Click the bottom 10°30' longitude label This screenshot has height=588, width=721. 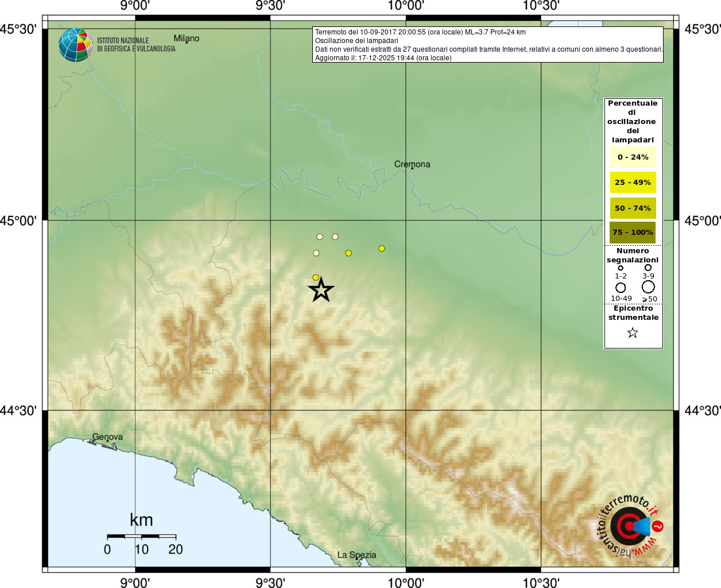click(541, 583)
